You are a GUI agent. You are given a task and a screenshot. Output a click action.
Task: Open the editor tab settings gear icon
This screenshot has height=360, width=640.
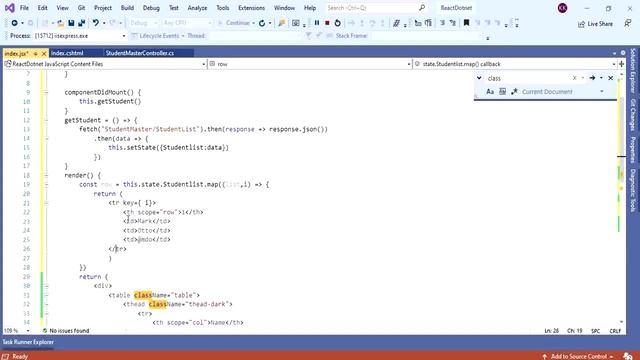[x=623, y=53]
